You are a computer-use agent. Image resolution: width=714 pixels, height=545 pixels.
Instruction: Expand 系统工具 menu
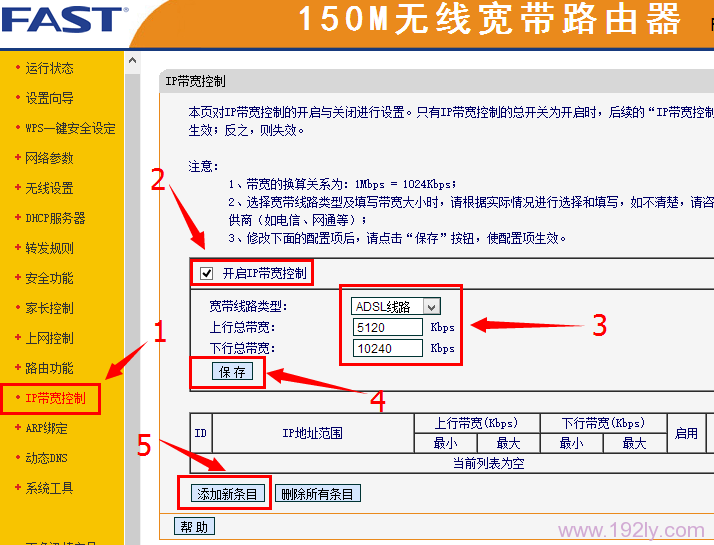[49, 488]
